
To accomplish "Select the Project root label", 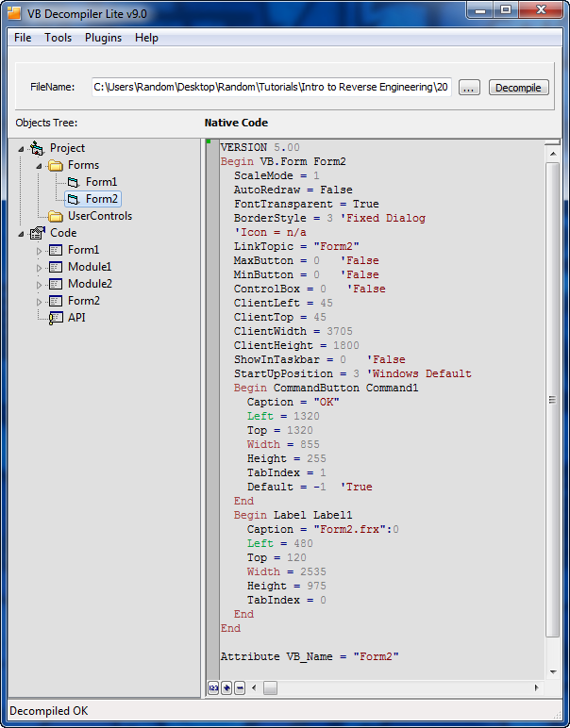I will coord(67,148).
